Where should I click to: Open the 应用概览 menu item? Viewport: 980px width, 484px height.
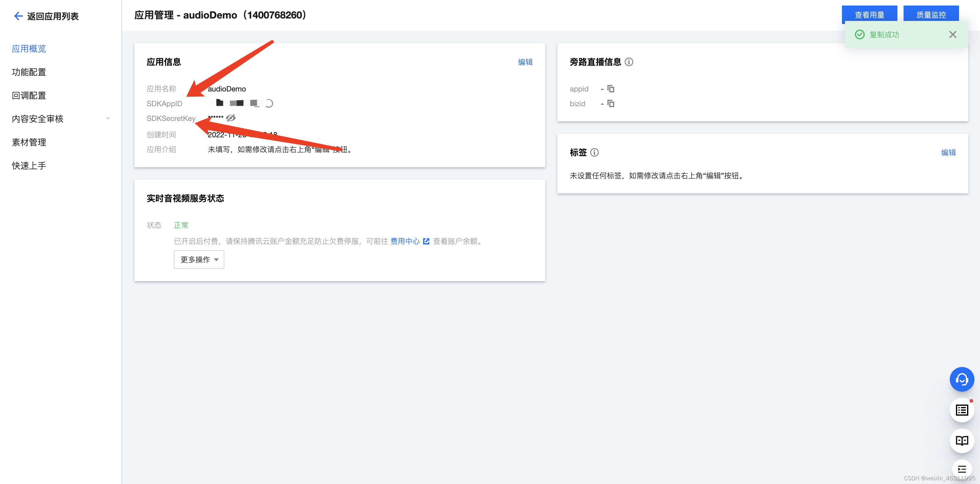click(29, 49)
